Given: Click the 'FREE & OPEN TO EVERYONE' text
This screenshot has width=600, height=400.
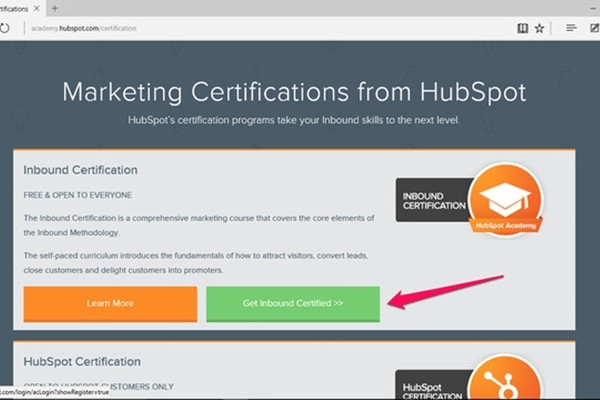Looking at the screenshot, I should click(x=78, y=195).
